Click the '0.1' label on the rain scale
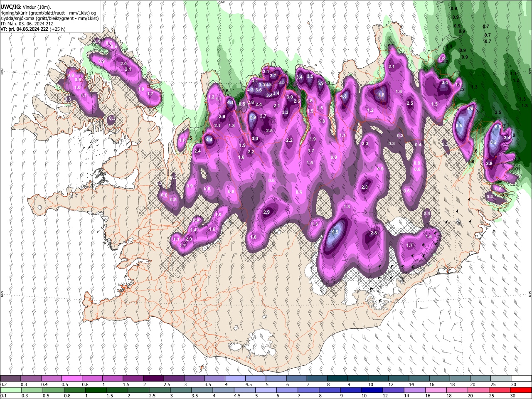This screenshot has height=399, width=532. click(3, 396)
